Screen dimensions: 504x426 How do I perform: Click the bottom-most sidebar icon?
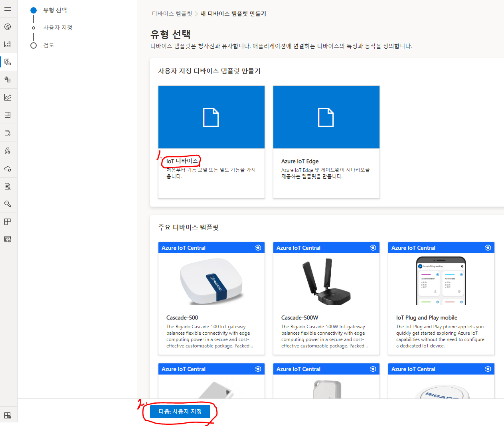(8, 415)
